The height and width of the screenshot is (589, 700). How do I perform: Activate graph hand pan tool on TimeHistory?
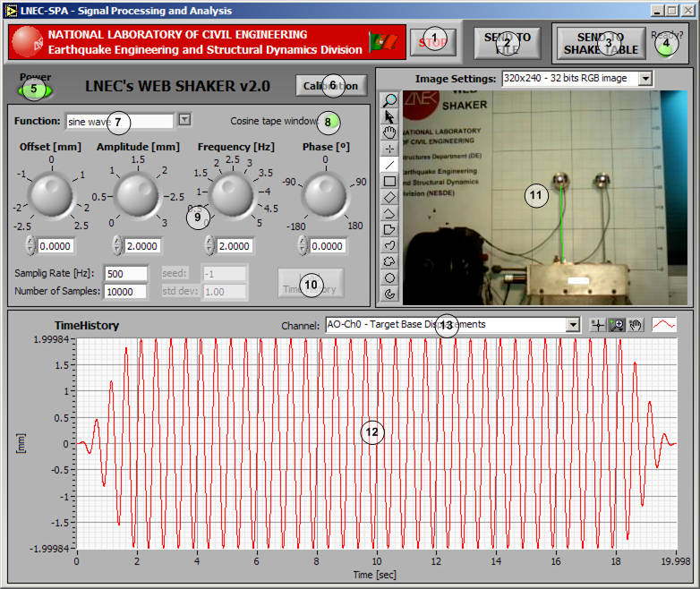(636, 325)
